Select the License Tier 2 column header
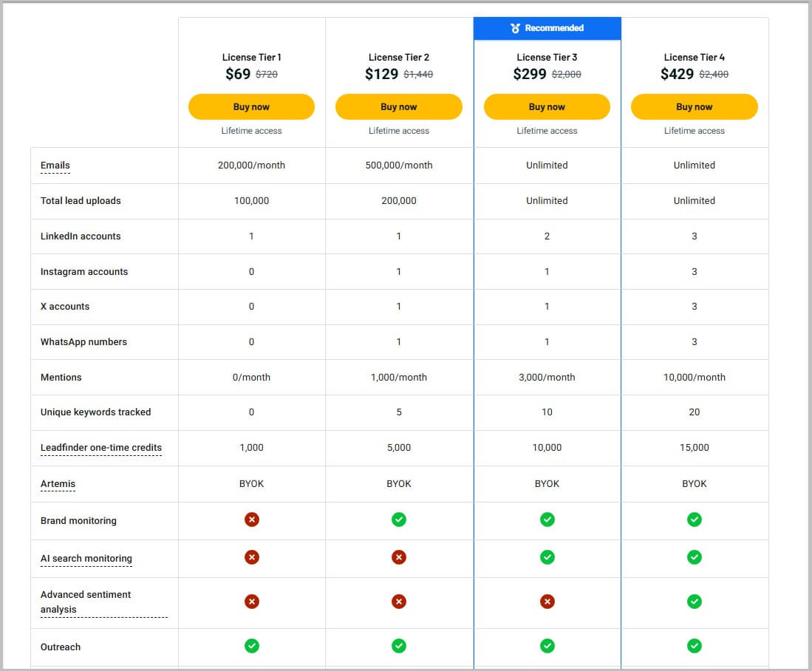 399,57
